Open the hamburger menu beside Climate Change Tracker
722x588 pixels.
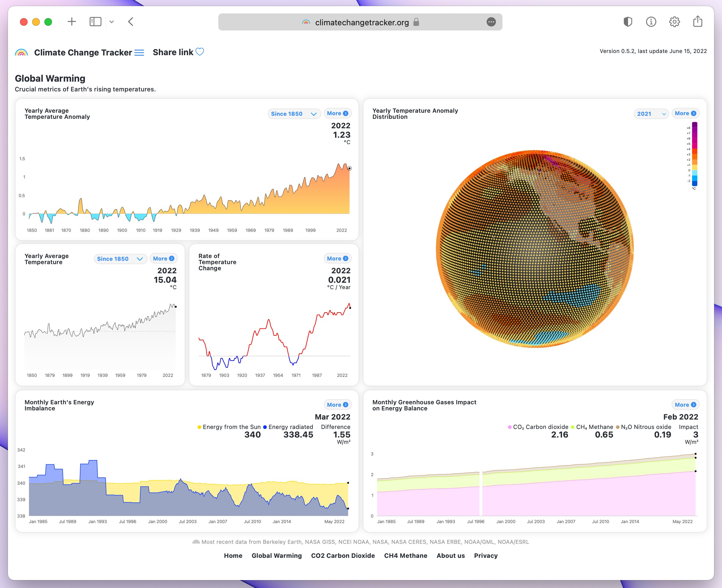click(139, 52)
